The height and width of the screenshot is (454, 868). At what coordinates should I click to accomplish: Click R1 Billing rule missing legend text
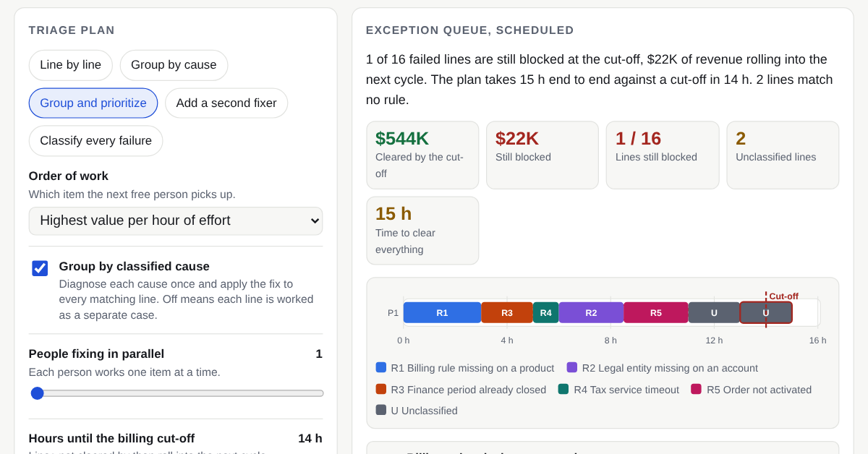[x=472, y=368]
